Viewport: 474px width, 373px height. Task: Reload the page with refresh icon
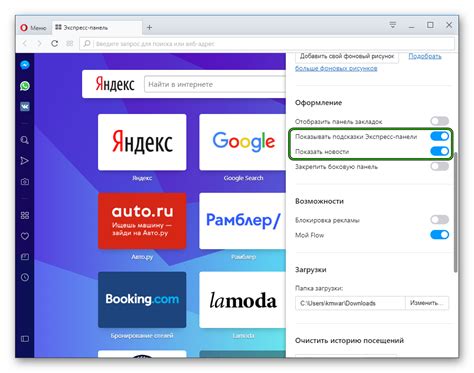coord(55,43)
